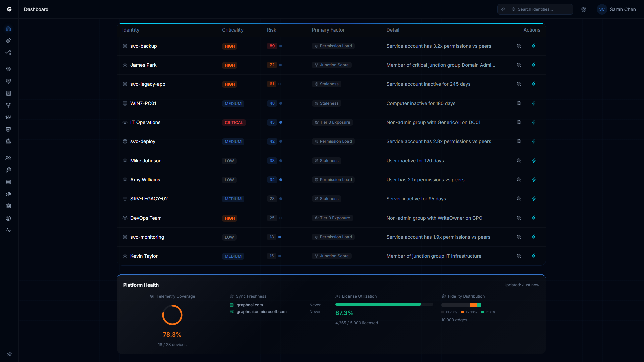
Task: Expand James Park's truncated Domain Admin detail
Action: (440, 65)
